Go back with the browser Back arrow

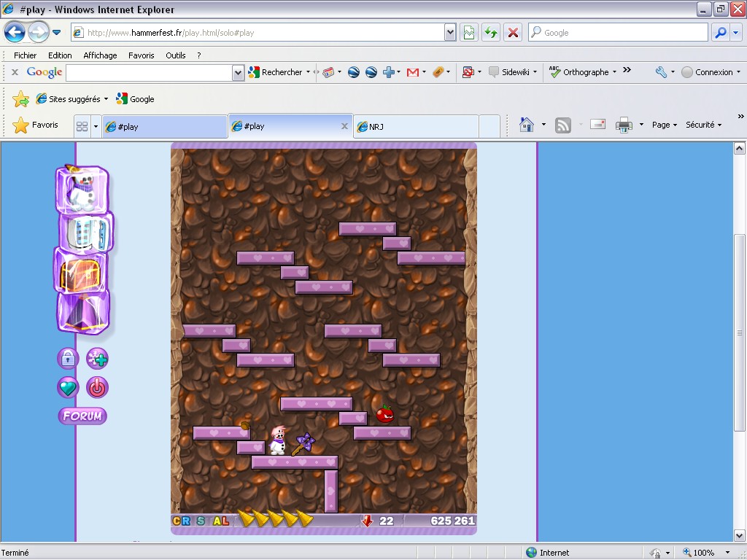point(15,32)
